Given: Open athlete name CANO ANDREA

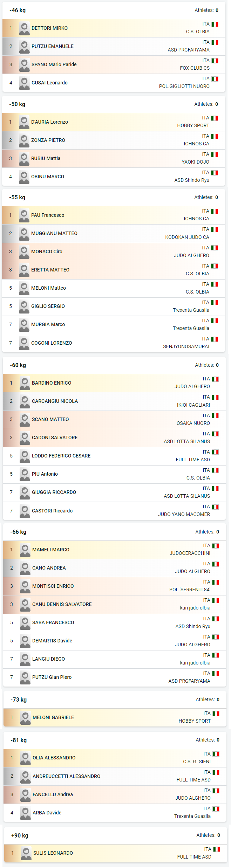Looking at the screenshot, I should point(49,568).
